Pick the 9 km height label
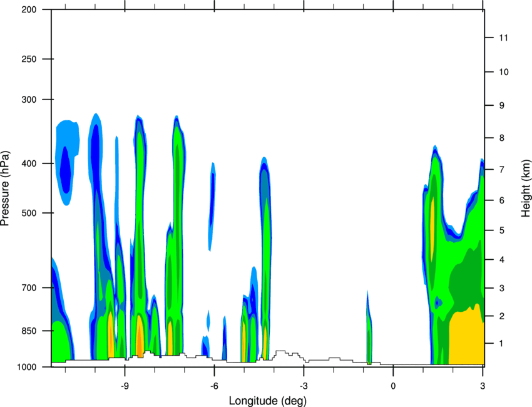The height and width of the screenshot is (407, 532). click(502, 106)
